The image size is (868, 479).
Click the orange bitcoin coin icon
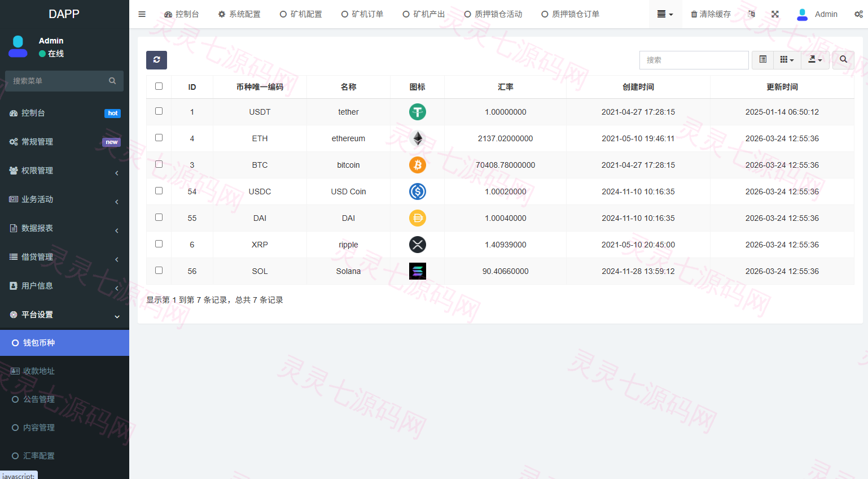pos(418,165)
